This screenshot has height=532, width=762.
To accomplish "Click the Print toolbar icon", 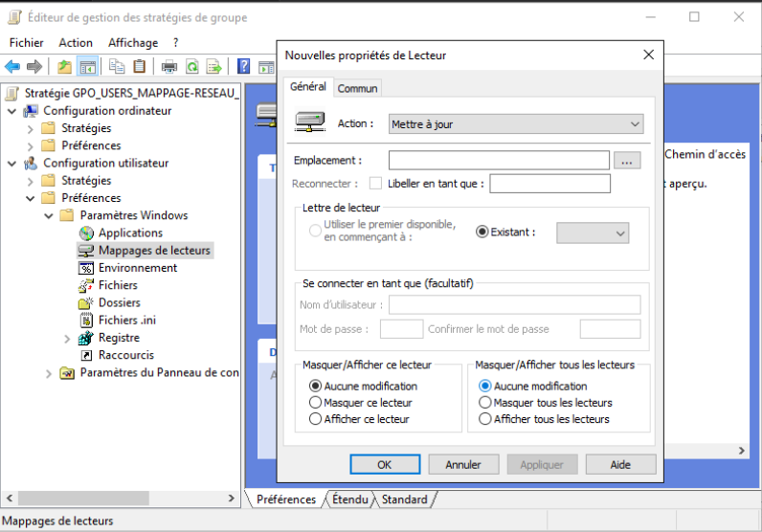I will pyautogui.click(x=169, y=67).
